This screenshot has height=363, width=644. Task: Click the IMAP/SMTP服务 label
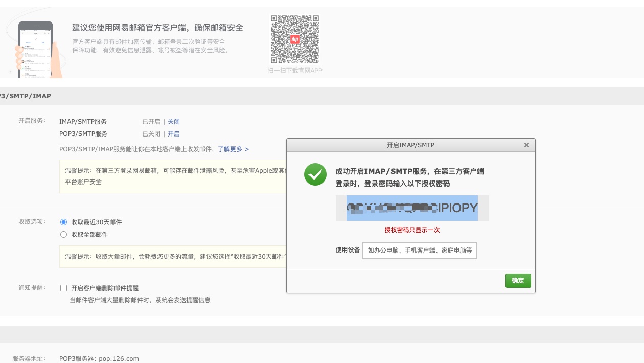(83, 122)
